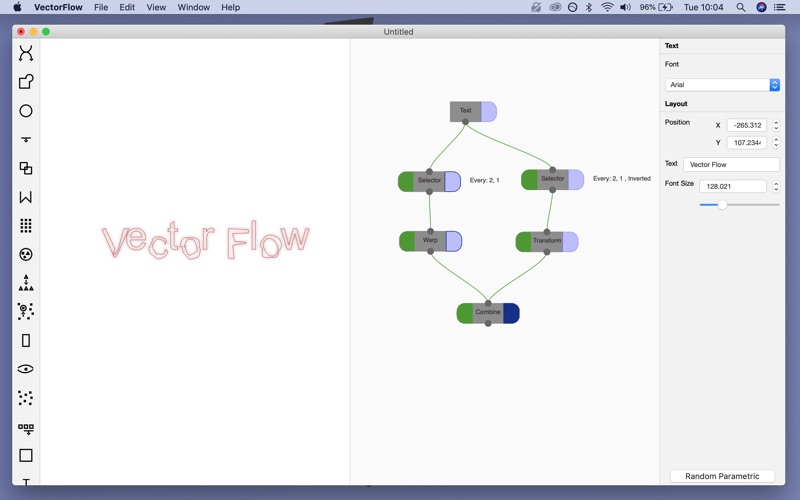This screenshot has height=500, width=800.
Task: Click the Every: 2, 1 , Inverted label
Action: pyautogui.click(x=621, y=179)
